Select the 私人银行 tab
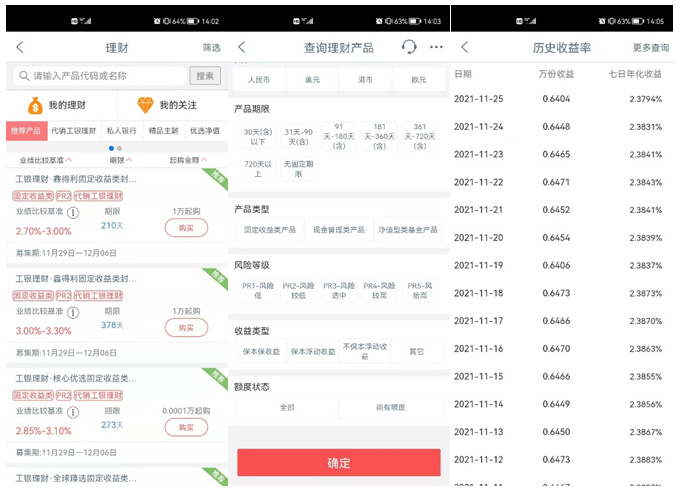The image size is (679, 498). coord(122,131)
